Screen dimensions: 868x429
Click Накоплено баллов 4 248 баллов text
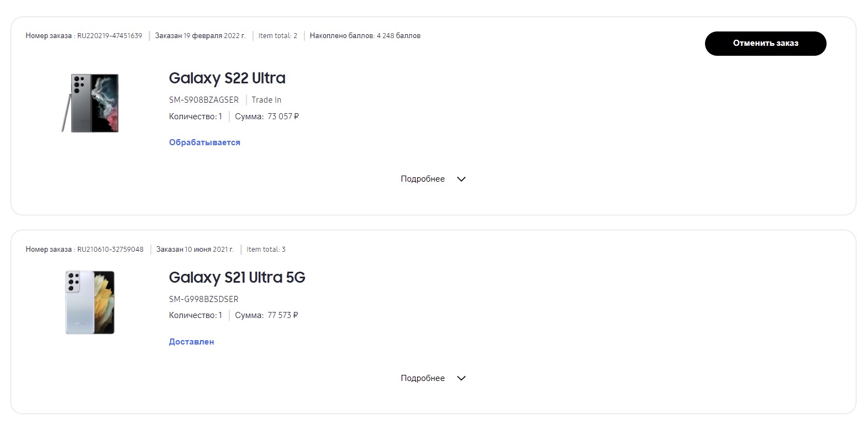coord(365,36)
